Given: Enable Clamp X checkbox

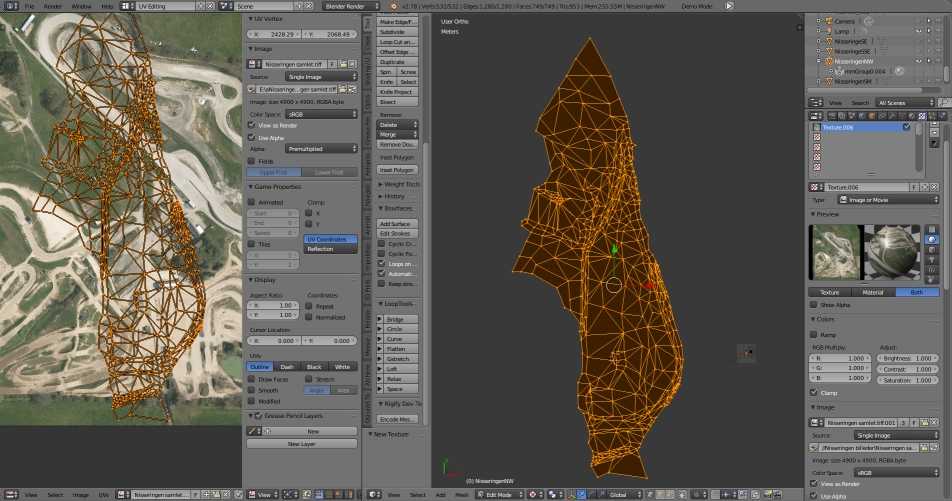Looking at the screenshot, I should pyautogui.click(x=308, y=213).
